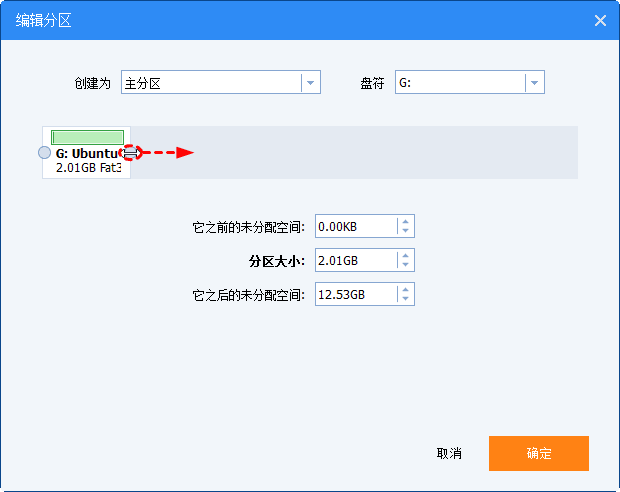Select the G: Ubuntu partition label
The height and width of the screenshot is (492, 620).
tap(90, 154)
